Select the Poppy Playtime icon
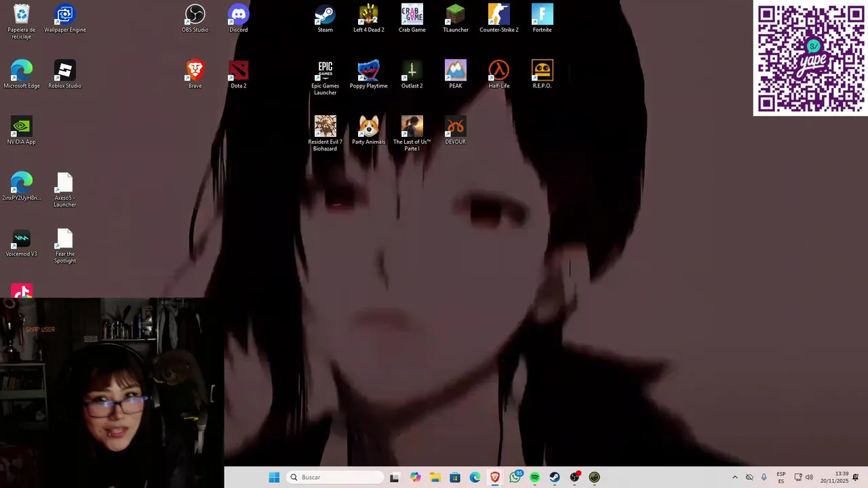The image size is (868, 488). [369, 75]
